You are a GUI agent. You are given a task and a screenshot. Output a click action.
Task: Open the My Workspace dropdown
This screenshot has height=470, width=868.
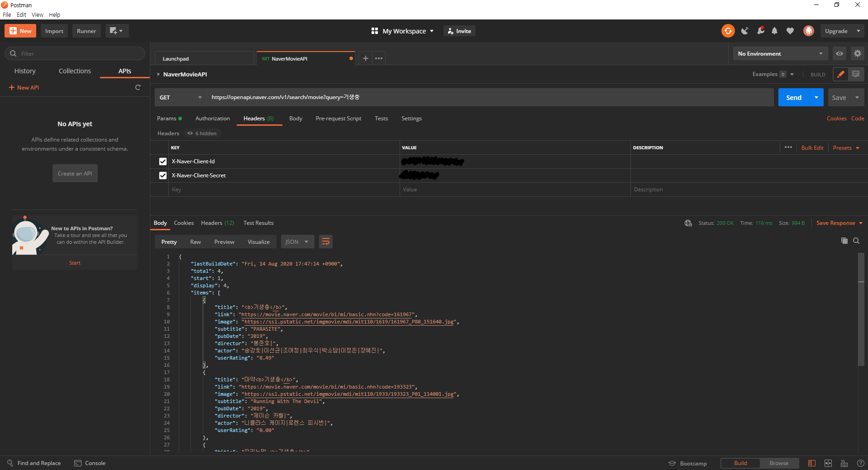pos(402,31)
